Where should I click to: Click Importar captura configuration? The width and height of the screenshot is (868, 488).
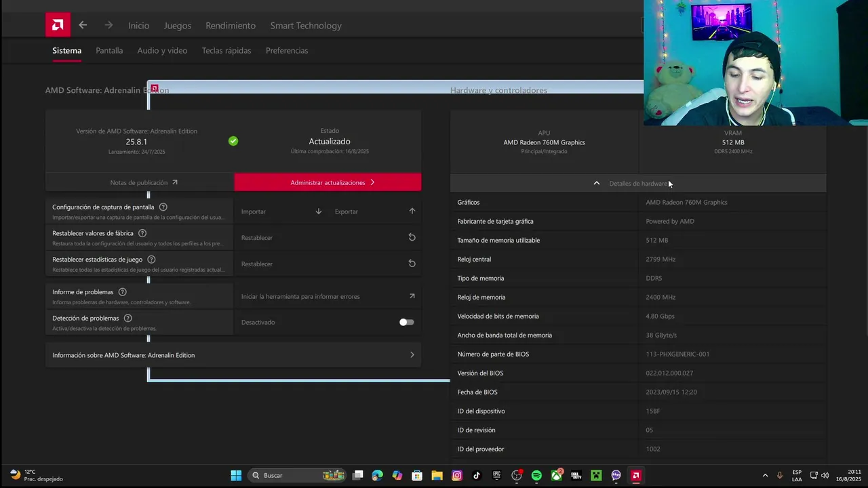pos(254,211)
